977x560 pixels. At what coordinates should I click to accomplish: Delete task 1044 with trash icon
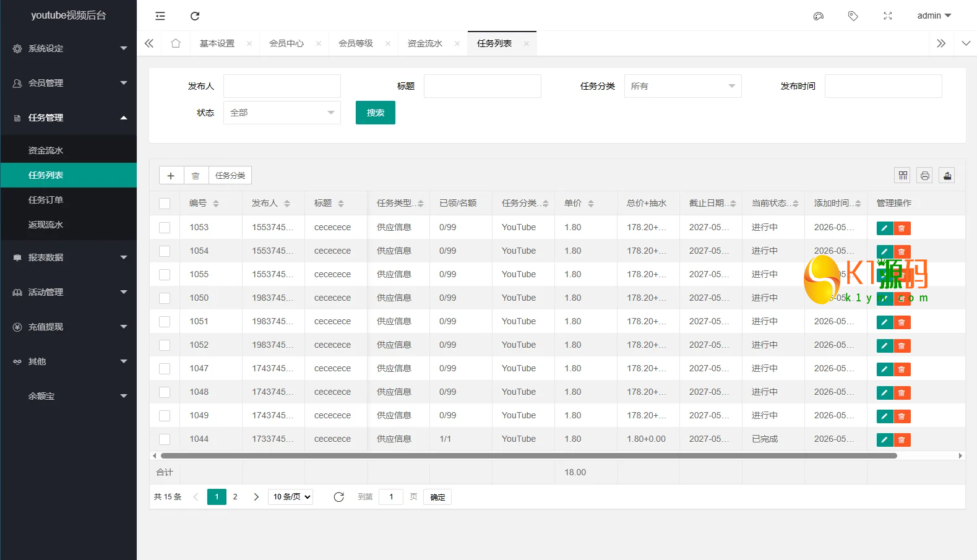(x=902, y=440)
